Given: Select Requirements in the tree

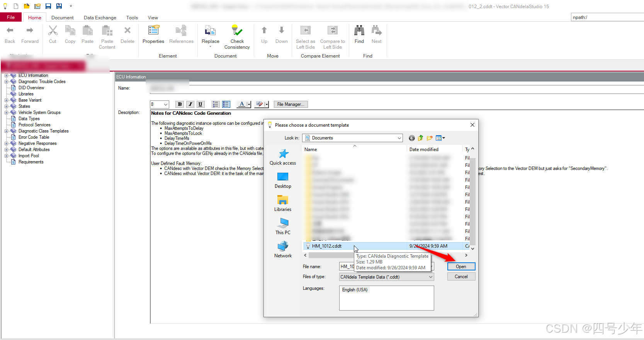Looking at the screenshot, I should click(x=31, y=162).
